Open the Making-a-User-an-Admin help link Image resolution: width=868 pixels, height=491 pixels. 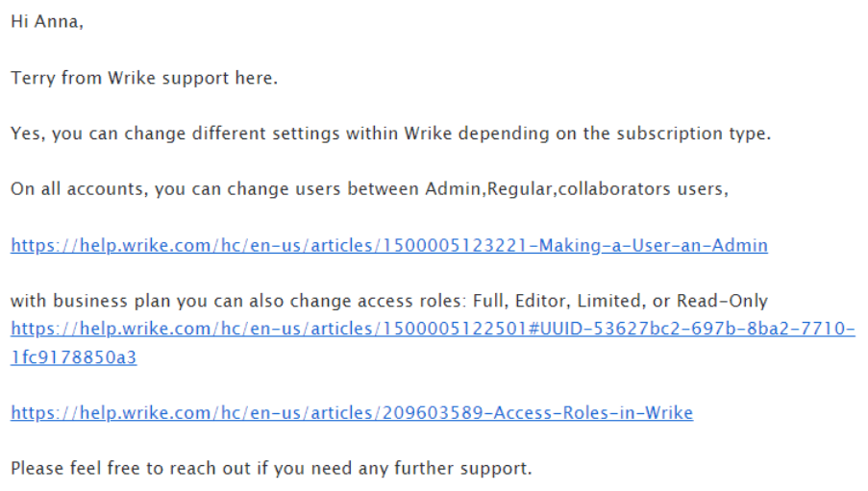tap(389, 245)
